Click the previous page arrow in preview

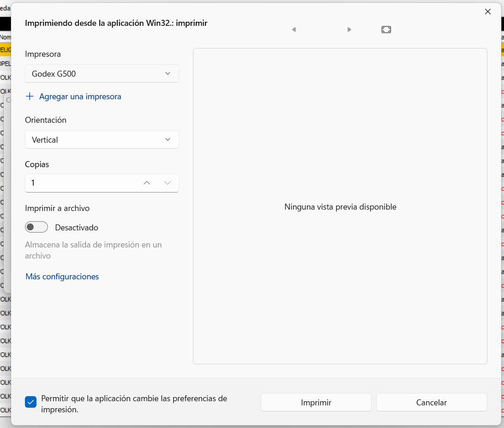coord(294,30)
